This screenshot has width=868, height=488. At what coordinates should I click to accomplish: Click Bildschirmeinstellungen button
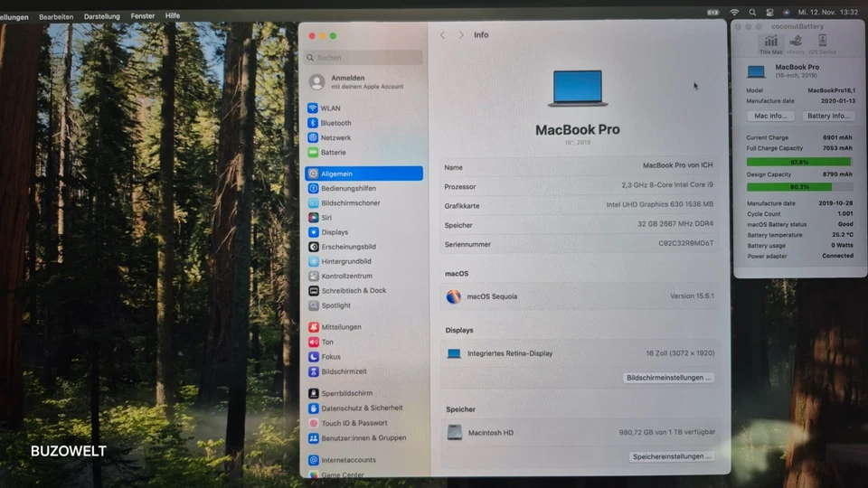point(668,378)
